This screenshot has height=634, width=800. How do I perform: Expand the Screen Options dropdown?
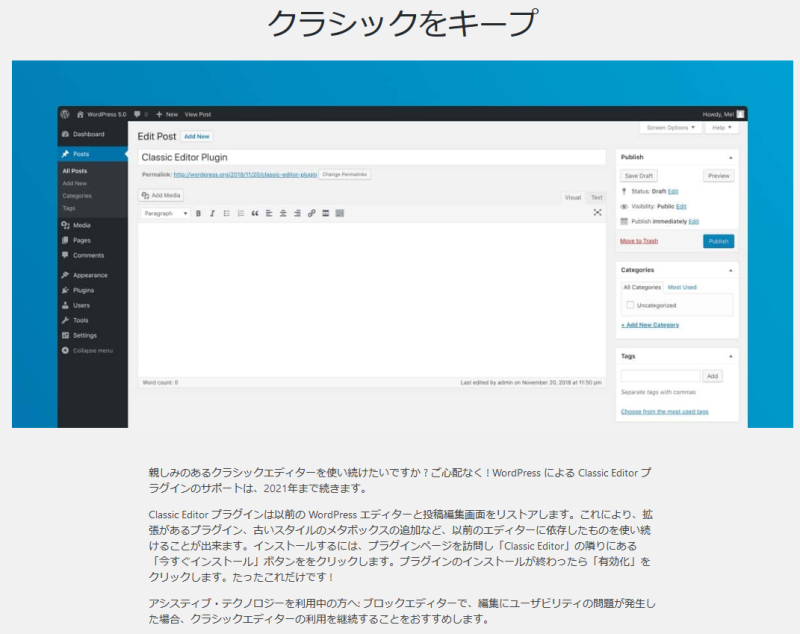[x=670, y=128]
